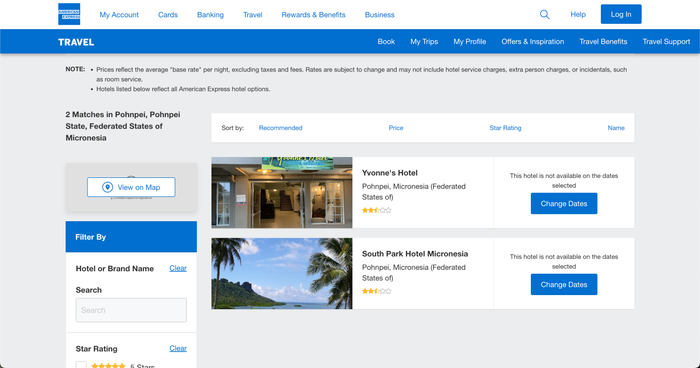
Task: Click Yvonne's Hotel star rating
Action: [x=376, y=210]
